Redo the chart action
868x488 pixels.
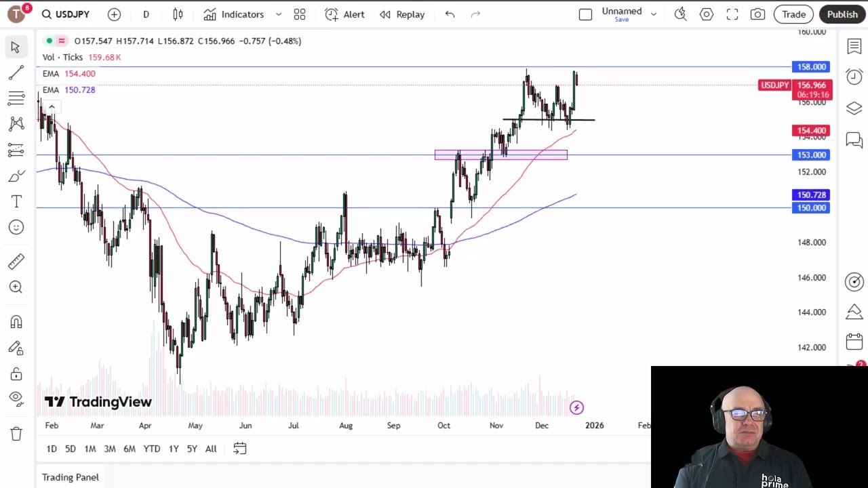475,14
